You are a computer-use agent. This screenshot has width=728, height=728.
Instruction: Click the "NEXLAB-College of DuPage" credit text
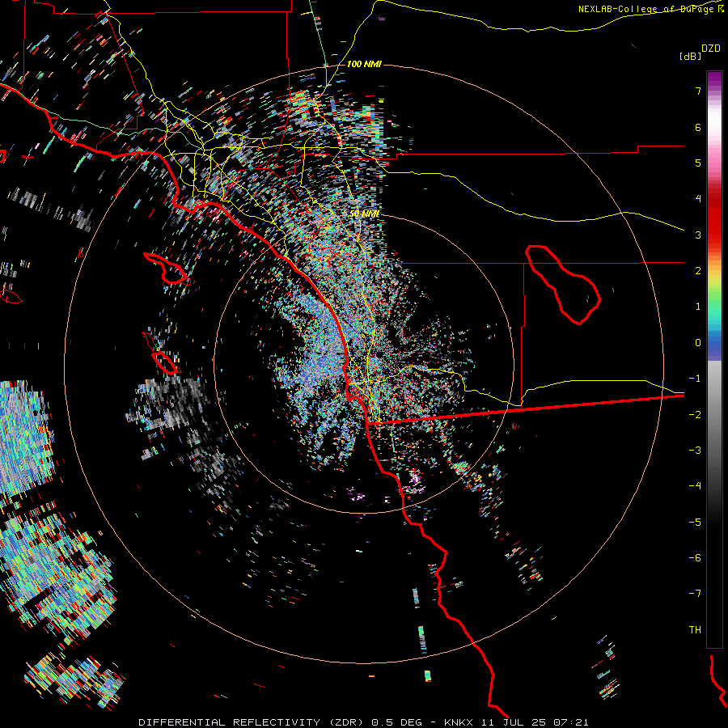coord(645,9)
